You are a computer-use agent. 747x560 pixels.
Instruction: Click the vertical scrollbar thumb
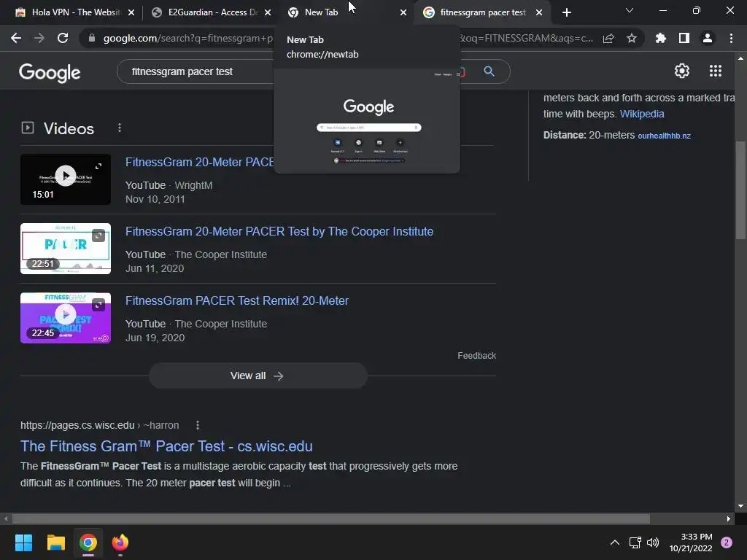click(740, 190)
